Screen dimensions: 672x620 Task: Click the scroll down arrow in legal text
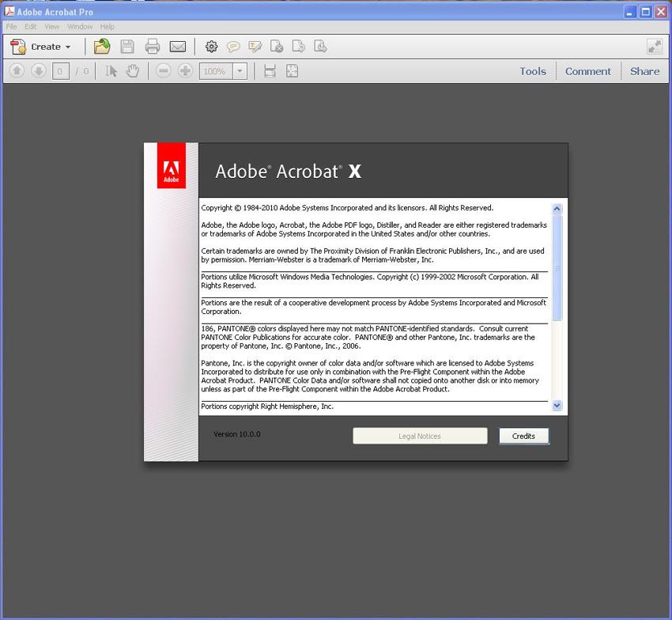pos(557,405)
